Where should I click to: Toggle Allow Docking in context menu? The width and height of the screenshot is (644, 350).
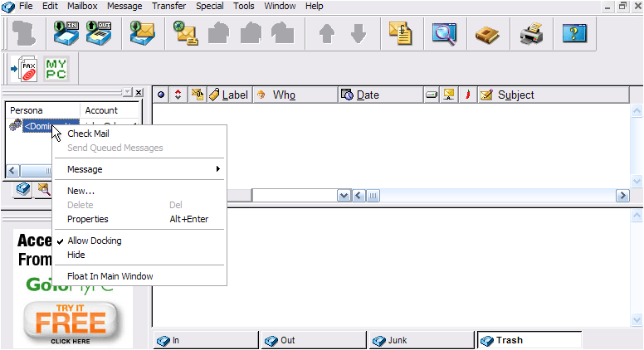coord(95,241)
